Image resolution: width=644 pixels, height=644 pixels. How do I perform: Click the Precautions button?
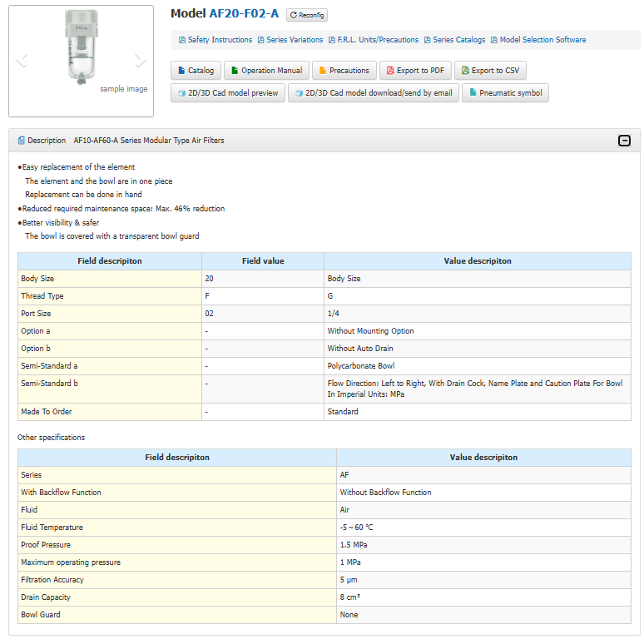pyautogui.click(x=344, y=71)
